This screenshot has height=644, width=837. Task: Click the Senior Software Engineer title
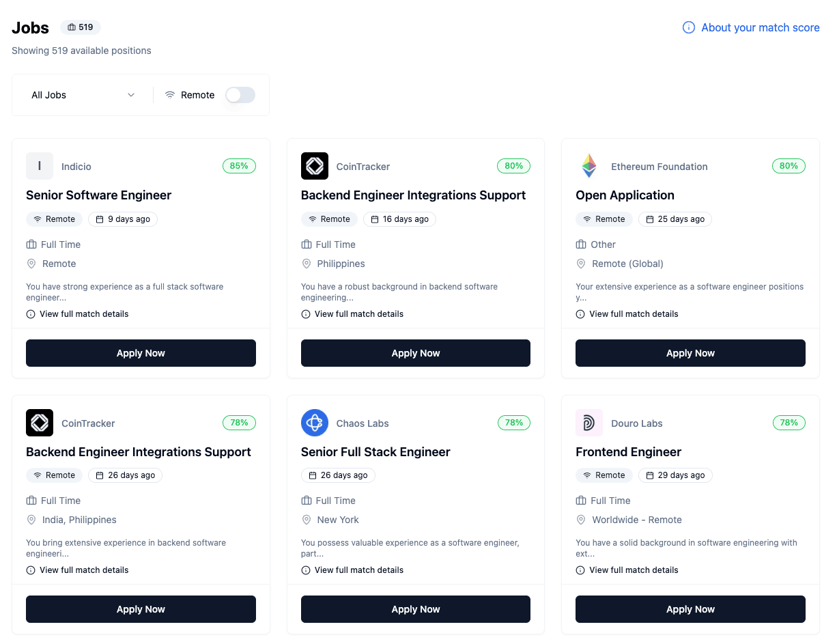pyautogui.click(x=99, y=195)
